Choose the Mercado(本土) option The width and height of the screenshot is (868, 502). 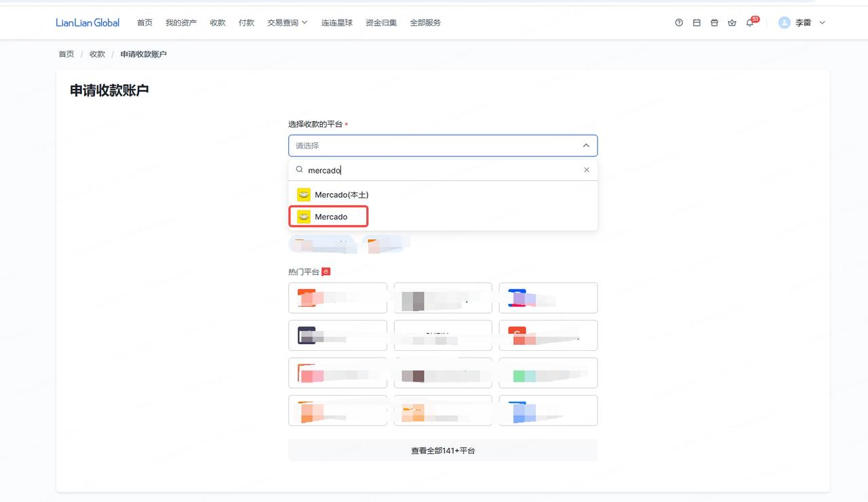tap(443, 194)
